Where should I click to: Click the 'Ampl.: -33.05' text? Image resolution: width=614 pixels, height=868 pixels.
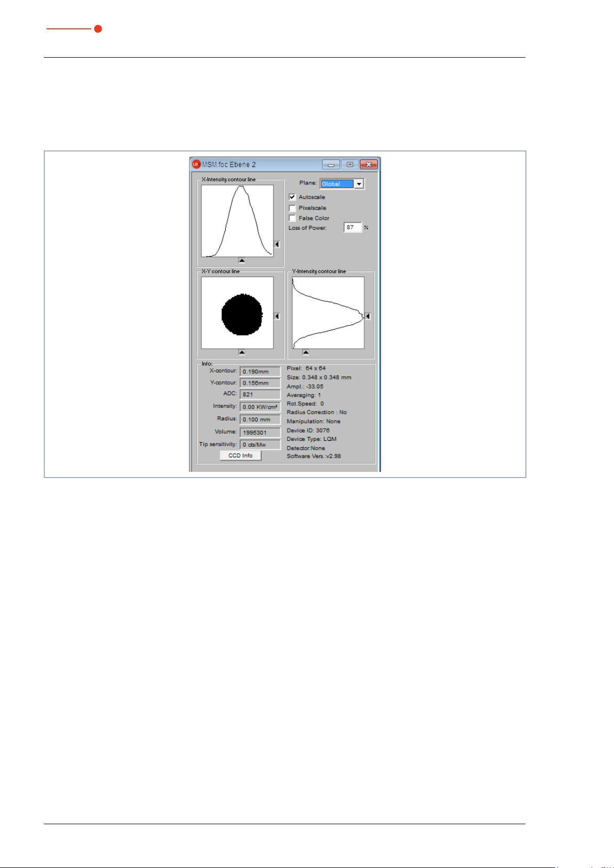tap(305, 386)
